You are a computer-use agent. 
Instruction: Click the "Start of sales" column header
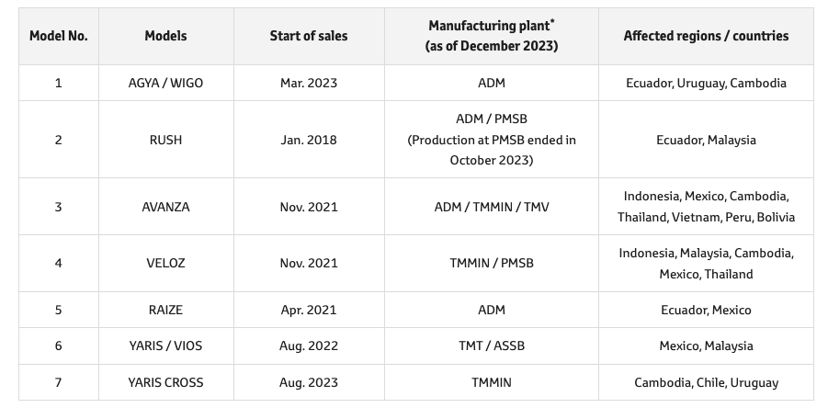(x=308, y=36)
